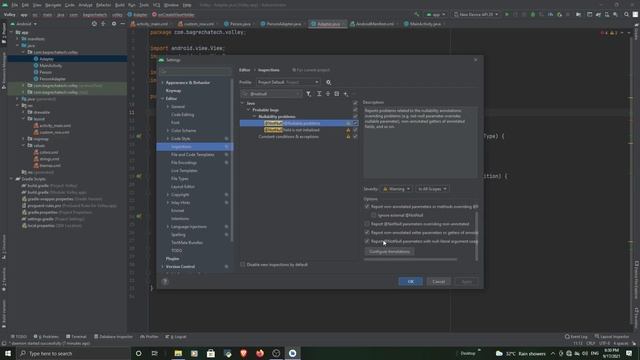Open Microsoft Store from the taskbar
The image size is (640, 360).
[211, 353]
